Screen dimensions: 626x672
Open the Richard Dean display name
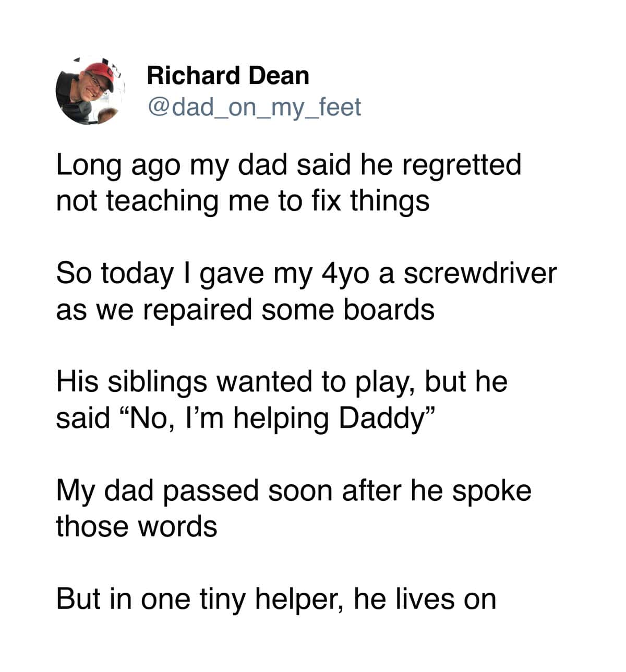(x=228, y=76)
